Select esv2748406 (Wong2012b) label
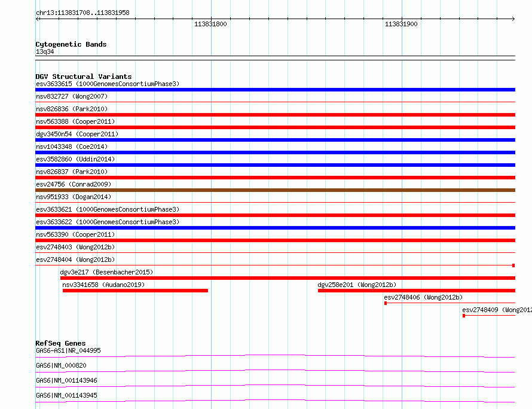The width and height of the screenshot is (532, 409). click(x=423, y=297)
